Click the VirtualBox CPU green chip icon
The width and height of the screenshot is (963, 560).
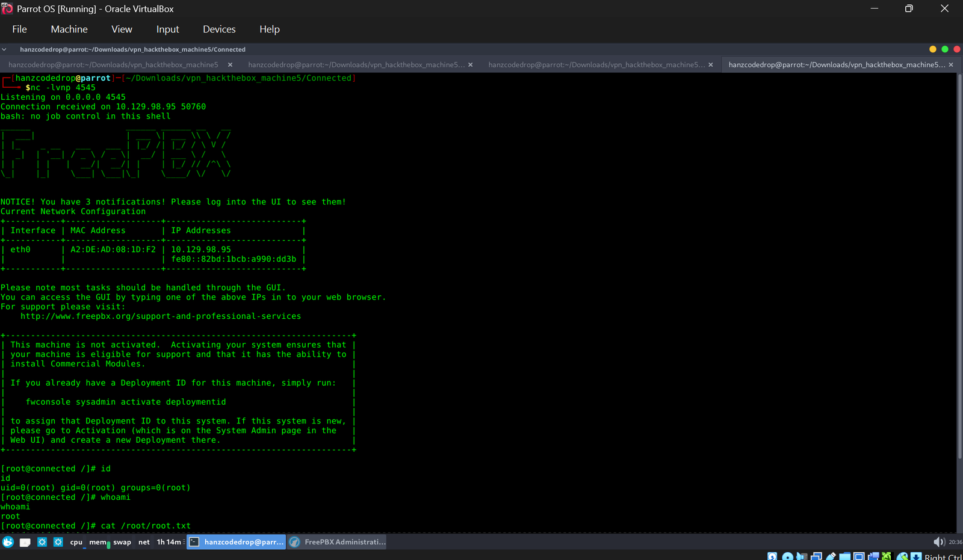pos(887,557)
